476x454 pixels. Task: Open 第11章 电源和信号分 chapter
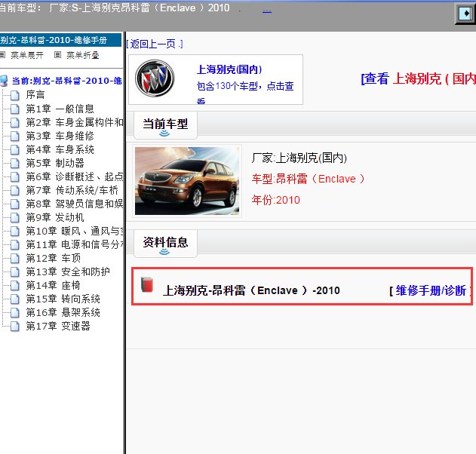coord(75,244)
